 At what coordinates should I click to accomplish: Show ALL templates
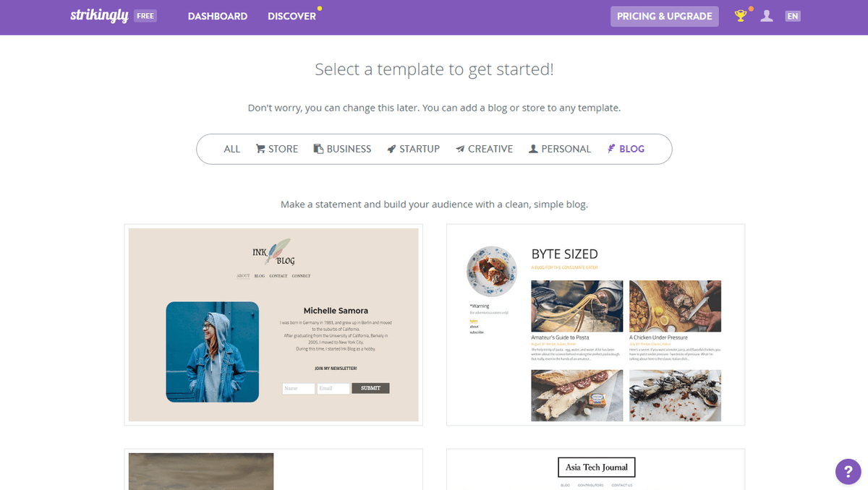point(231,149)
